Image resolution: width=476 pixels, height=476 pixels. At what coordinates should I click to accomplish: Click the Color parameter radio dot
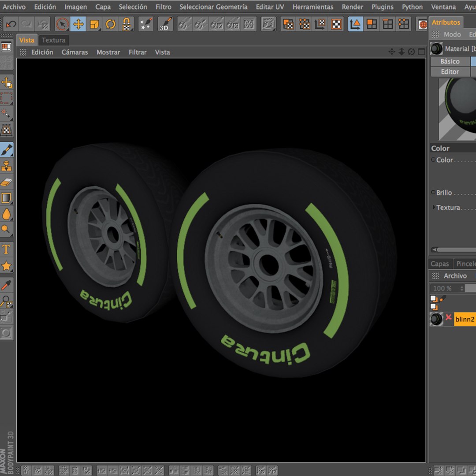(x=433, y=160)
